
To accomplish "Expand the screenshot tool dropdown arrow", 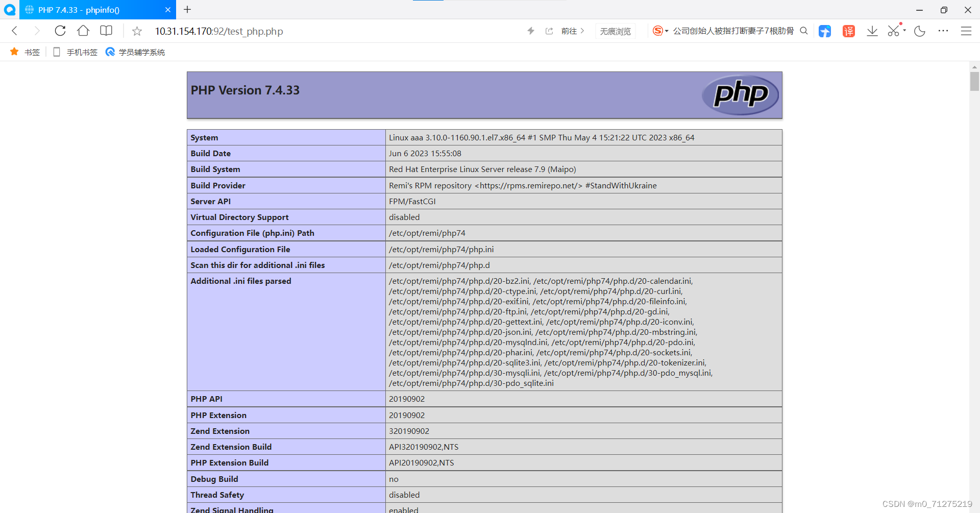I will pyautogui.click(x=904, y=30).
